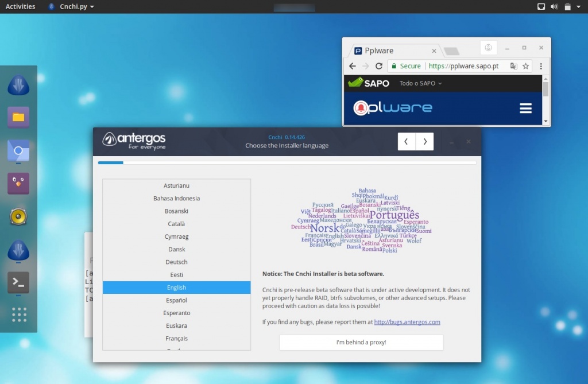Open Chrome's three-dot menu
The height and width of the screenshot is (384, 588).
pos(541,66)
